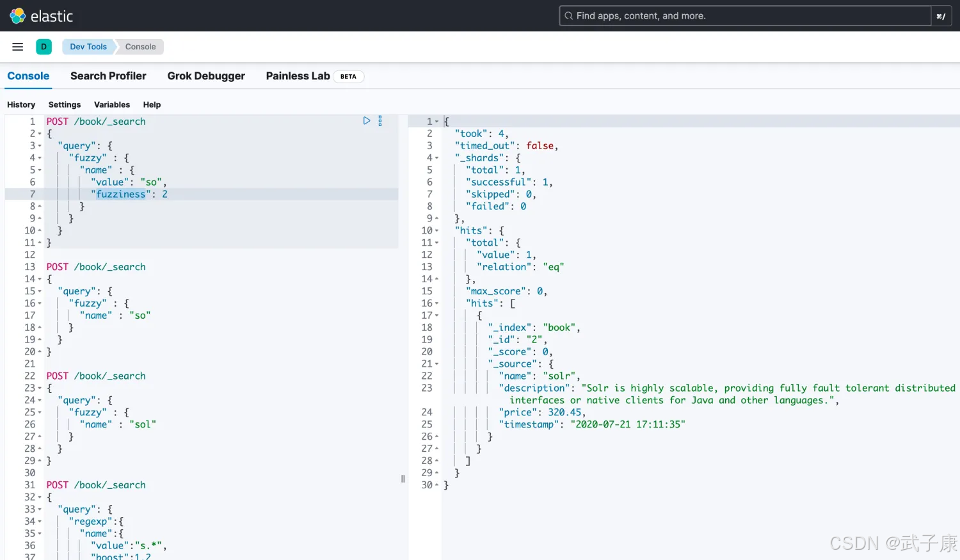Viewport: 960px width, 560px height.
Task: Open request options wrench menu icon
Action: point(380,121)
